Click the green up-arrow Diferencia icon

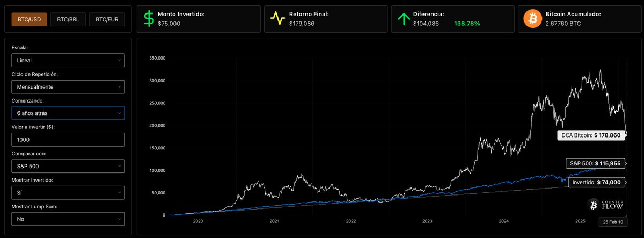[403, 19]
